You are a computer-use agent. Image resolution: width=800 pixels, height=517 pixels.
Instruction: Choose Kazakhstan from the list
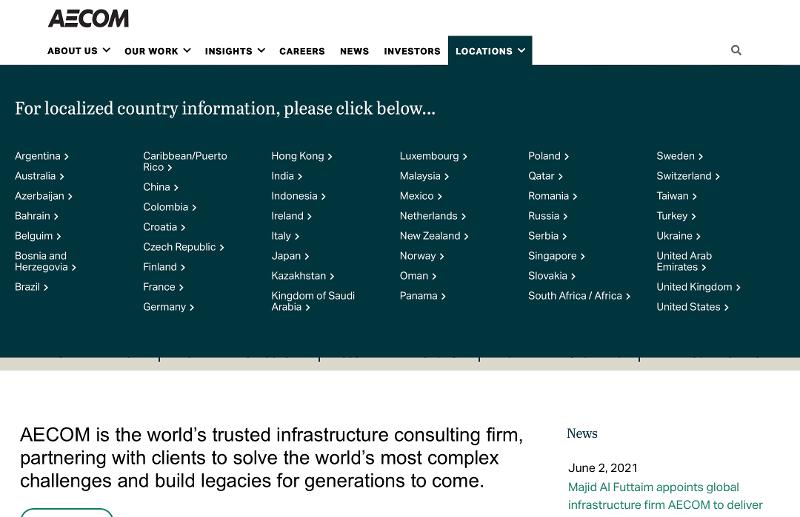point(303,276)
